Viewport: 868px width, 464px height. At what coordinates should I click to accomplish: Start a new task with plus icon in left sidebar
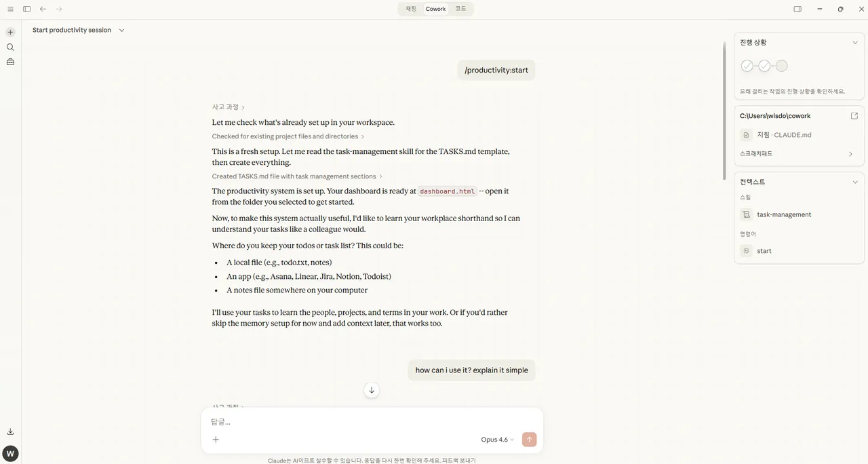point(10,32)
